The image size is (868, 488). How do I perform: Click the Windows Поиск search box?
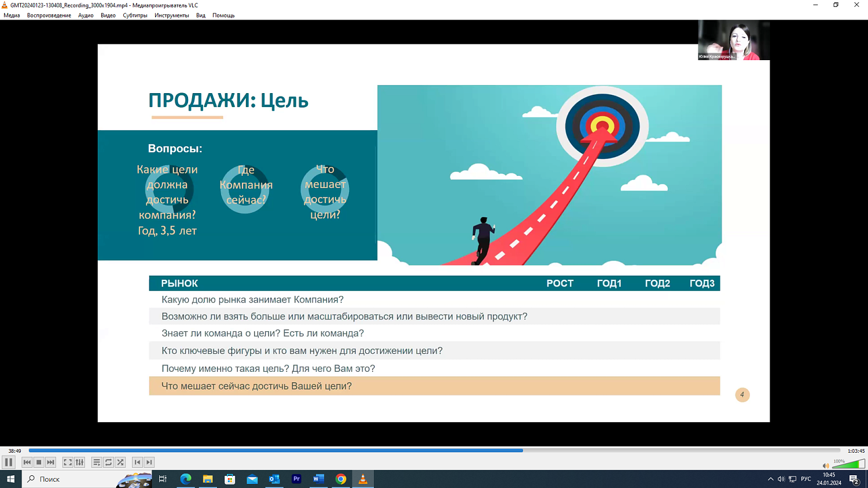[69, 479]
